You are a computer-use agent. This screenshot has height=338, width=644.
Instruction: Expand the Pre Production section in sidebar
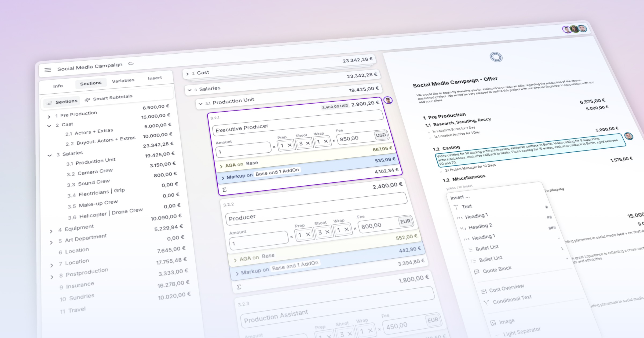(x=49, y=117)
